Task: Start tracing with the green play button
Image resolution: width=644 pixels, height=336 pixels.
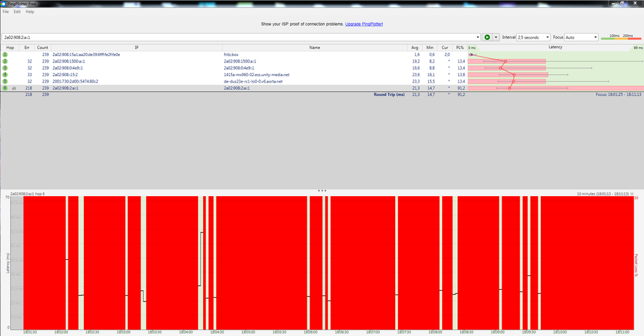Action: [x=487, y=37]
